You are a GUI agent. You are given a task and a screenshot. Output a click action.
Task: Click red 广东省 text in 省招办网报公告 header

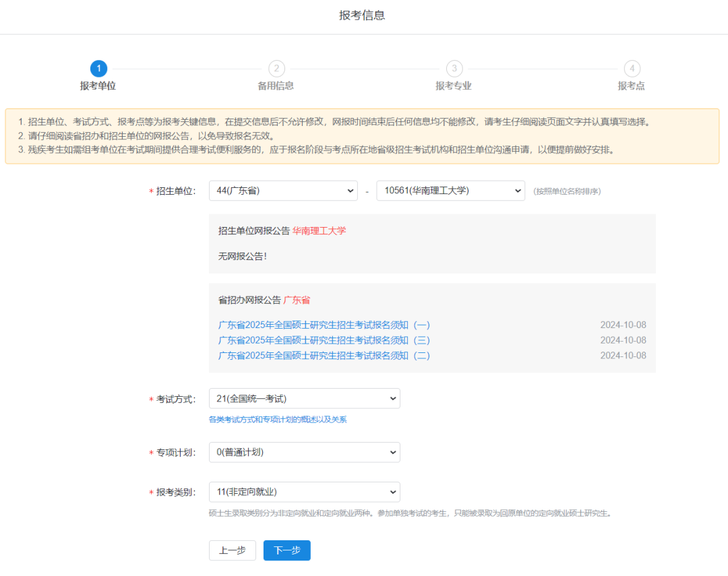click(297, 300)
